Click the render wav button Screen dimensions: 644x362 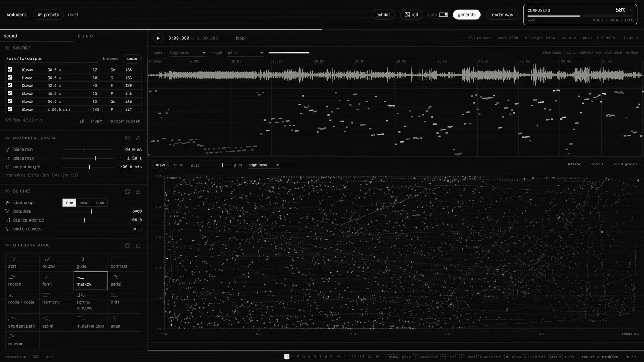point(502,15)
